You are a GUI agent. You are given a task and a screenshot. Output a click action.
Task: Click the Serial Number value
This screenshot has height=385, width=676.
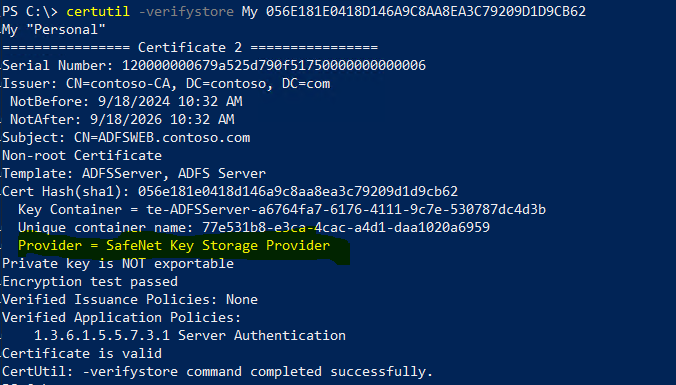pyautogui.click(x=274, y=66)
